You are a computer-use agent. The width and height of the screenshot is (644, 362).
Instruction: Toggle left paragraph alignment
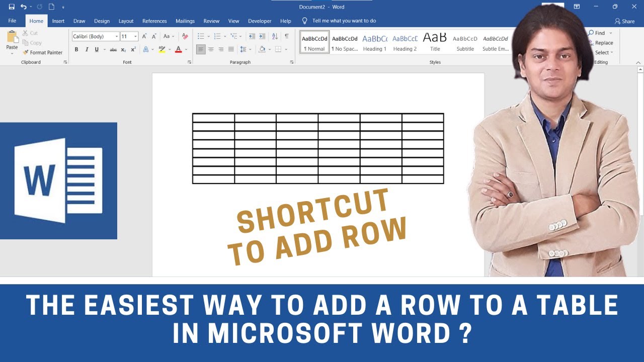tap(201, 49)
